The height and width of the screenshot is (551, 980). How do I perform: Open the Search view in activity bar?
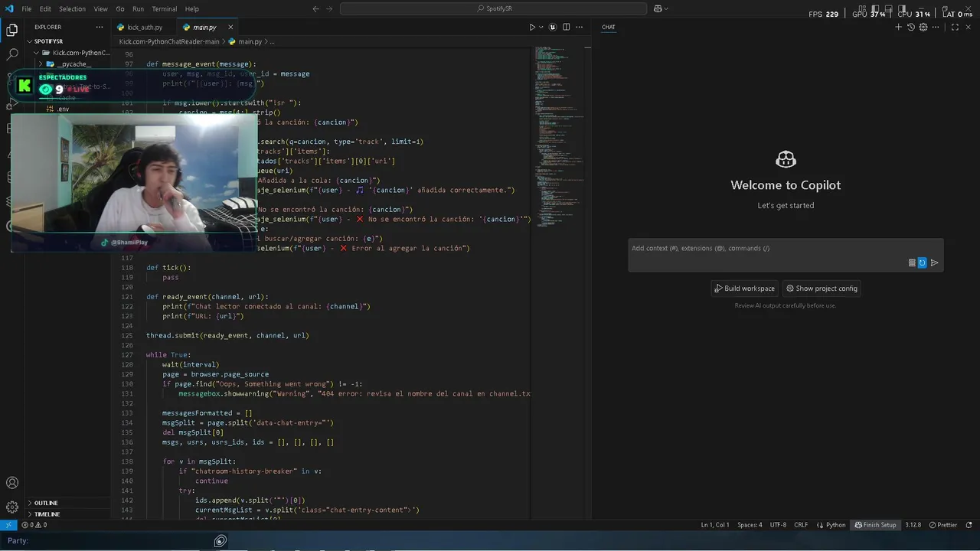12,55
